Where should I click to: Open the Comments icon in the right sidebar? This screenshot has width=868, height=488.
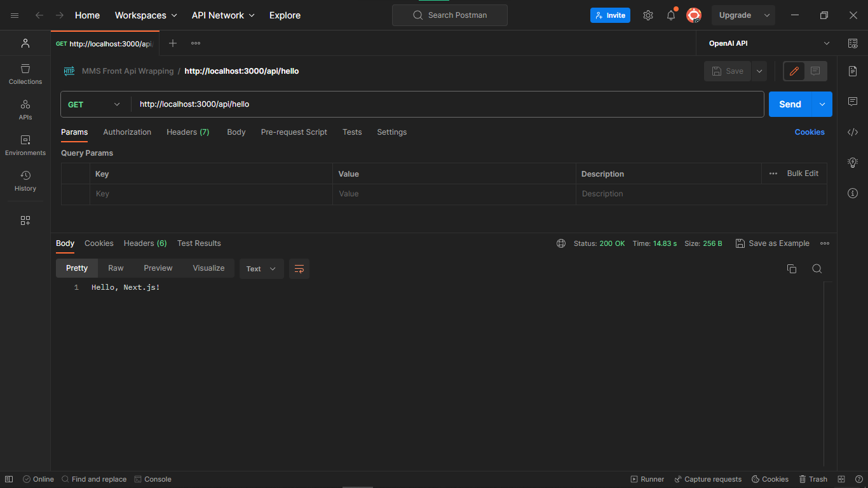853,102
